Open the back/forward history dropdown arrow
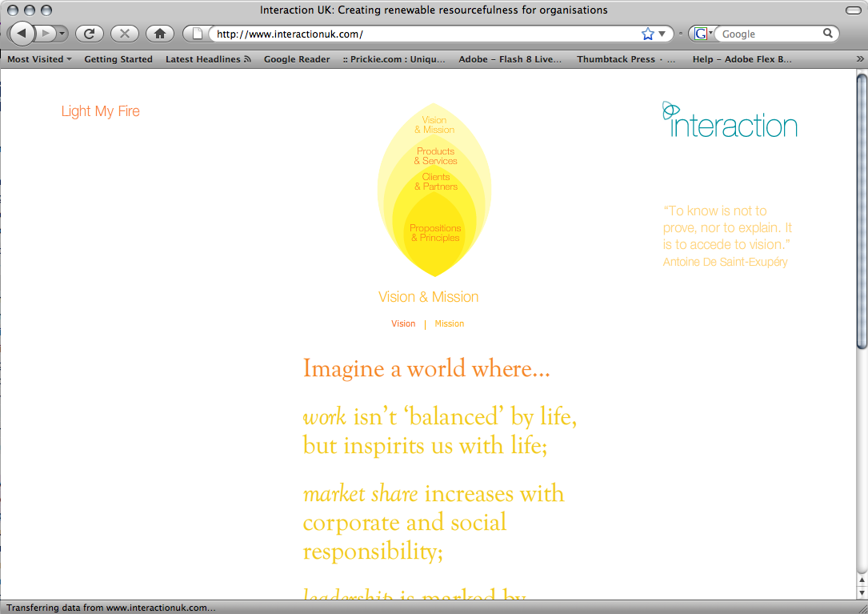The height and width of the screenshot is (614, 868). [62, 34]
